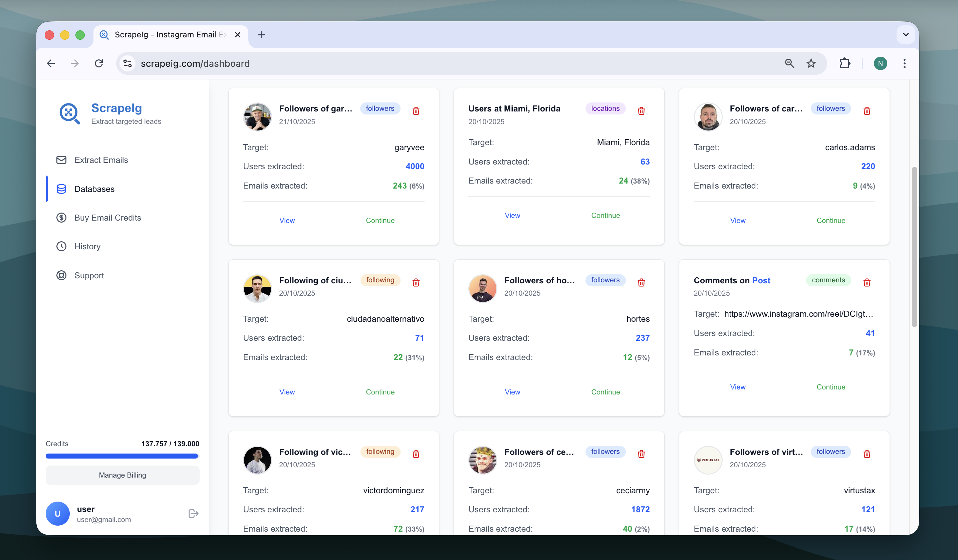Open Buy Email Credits page

(107, 218)
